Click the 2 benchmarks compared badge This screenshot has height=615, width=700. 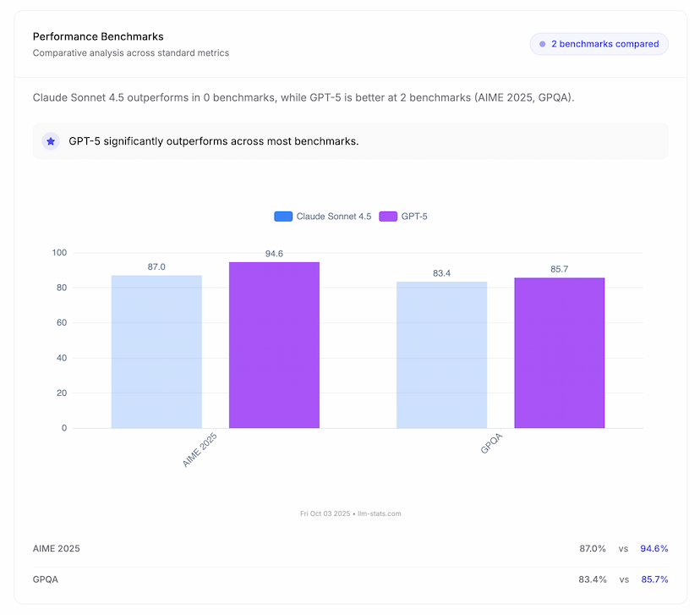tap(599, 44)
